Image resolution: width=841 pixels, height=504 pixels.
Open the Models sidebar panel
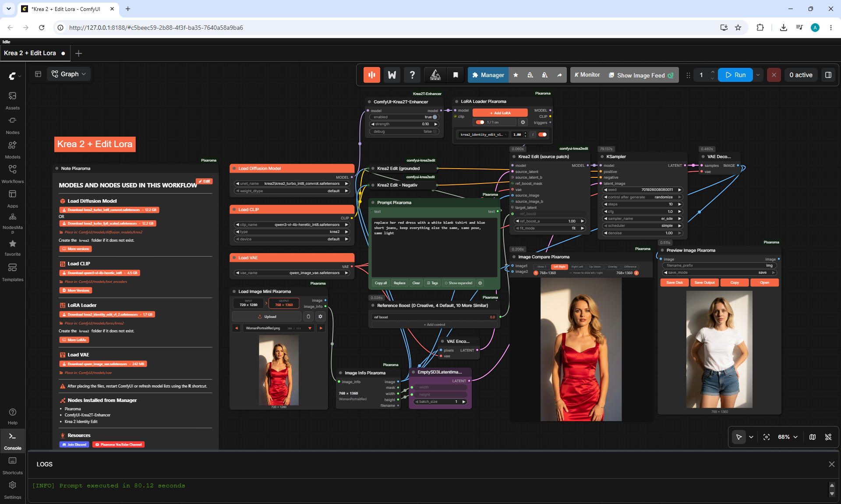coord(12,149)
